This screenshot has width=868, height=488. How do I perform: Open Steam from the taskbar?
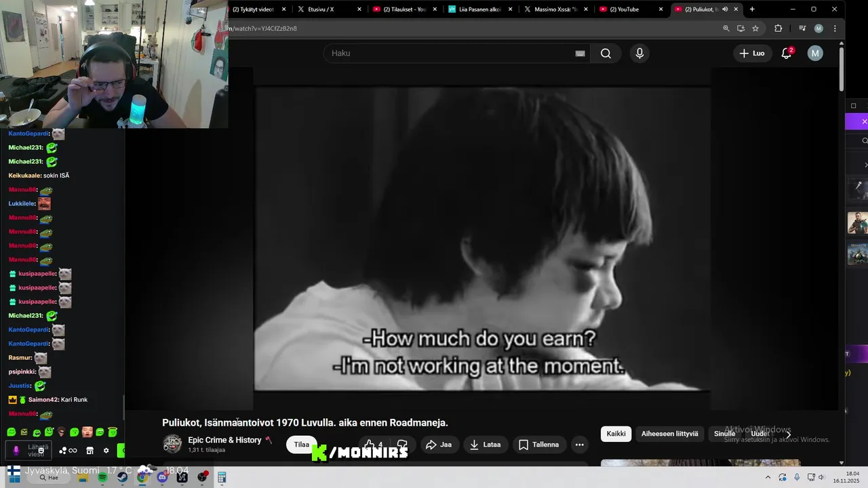click(122, 477)
